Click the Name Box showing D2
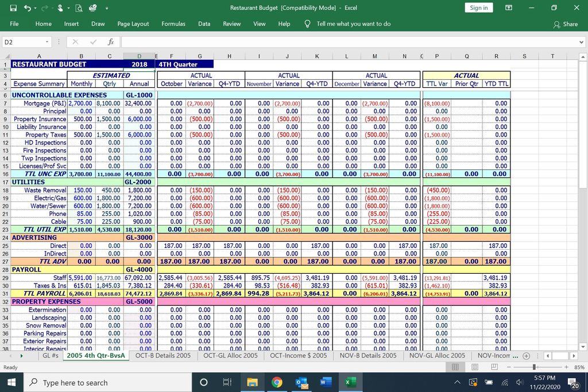The width and height of the screenshot is (588, 392). (23, 42)
